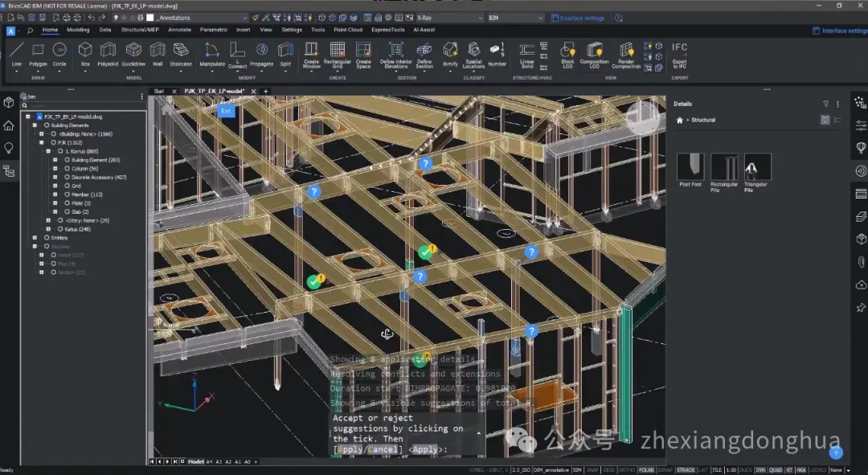This screenshot has width=868, height=475.
Task: Click Render Composition tool
Action: (x=625, y=55)
